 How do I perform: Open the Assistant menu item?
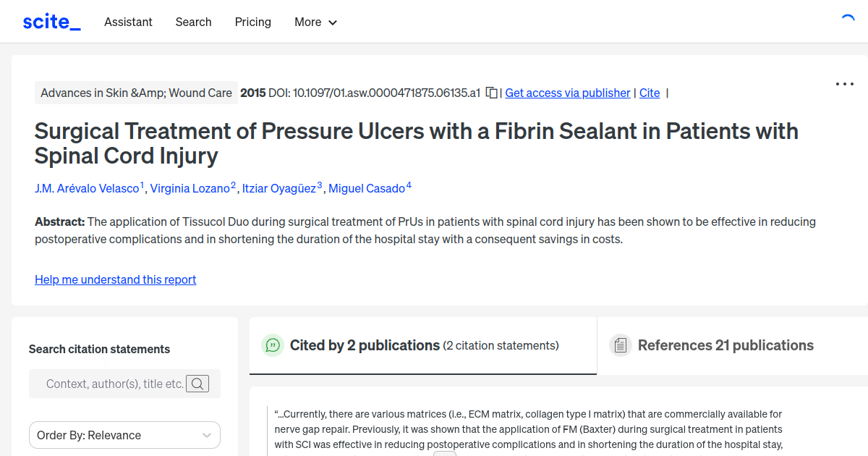tap(128, 22)
